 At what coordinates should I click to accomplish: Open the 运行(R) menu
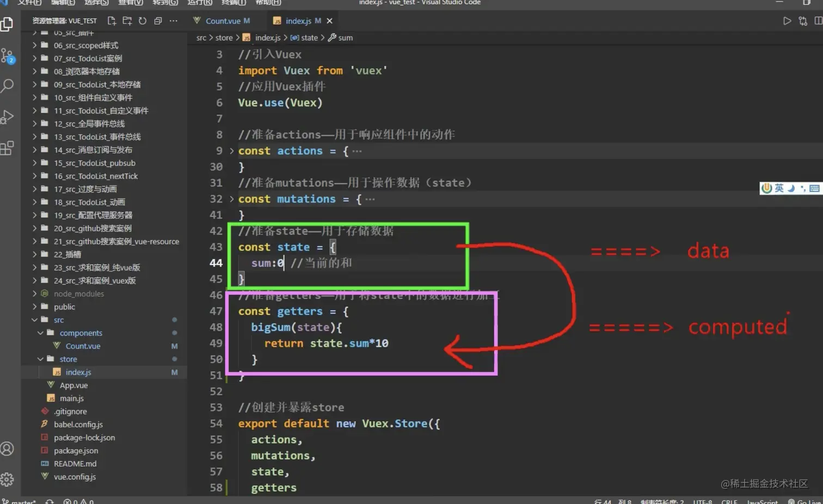[200, 3]
